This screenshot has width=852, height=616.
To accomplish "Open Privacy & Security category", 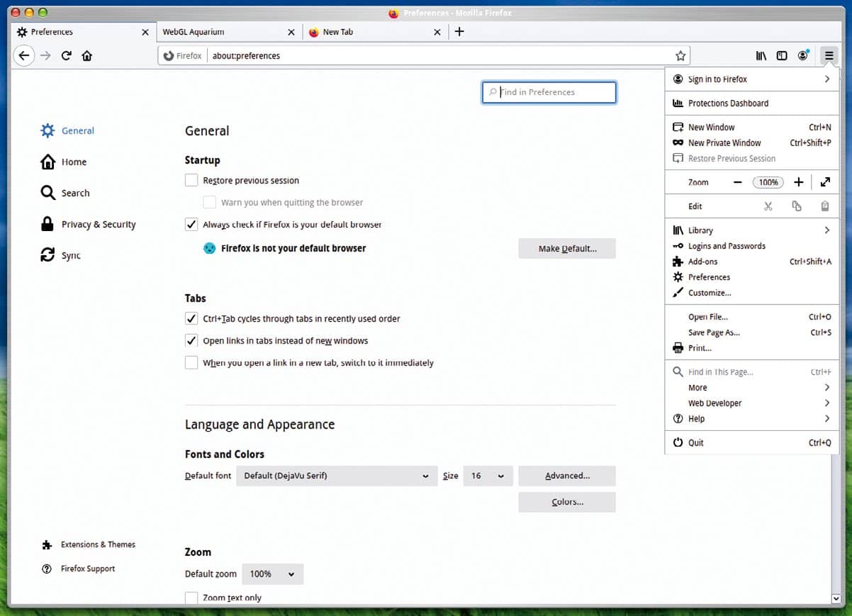I will click(x=88, y=224).
